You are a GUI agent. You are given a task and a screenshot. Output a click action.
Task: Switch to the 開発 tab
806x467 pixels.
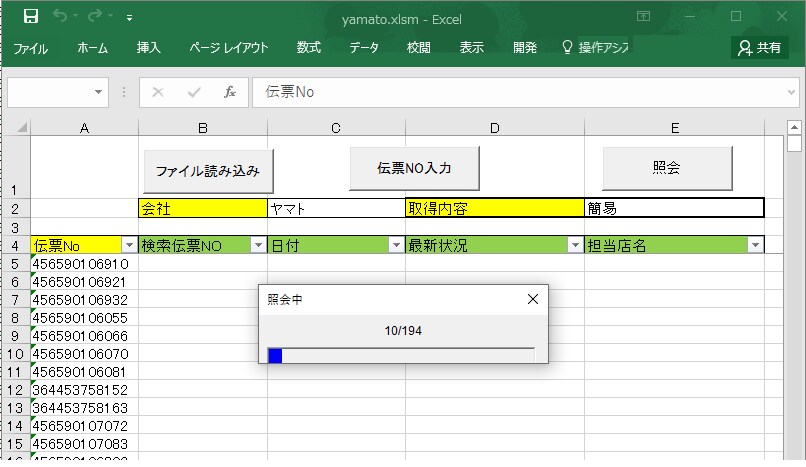[x=525, y=48]
